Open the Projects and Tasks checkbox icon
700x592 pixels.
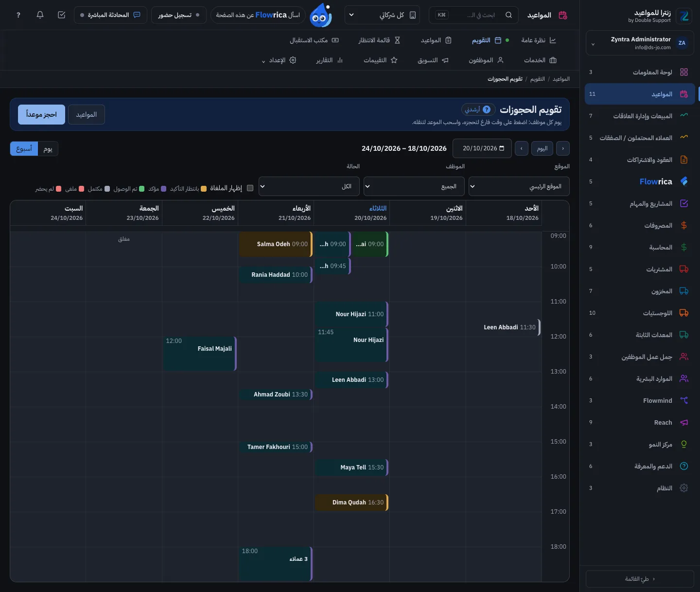pos(684,203)
